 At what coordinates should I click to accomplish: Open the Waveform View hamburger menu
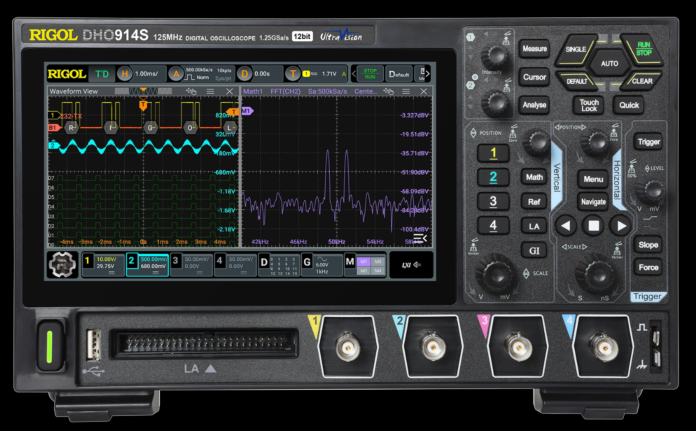(x=210, y=91)
